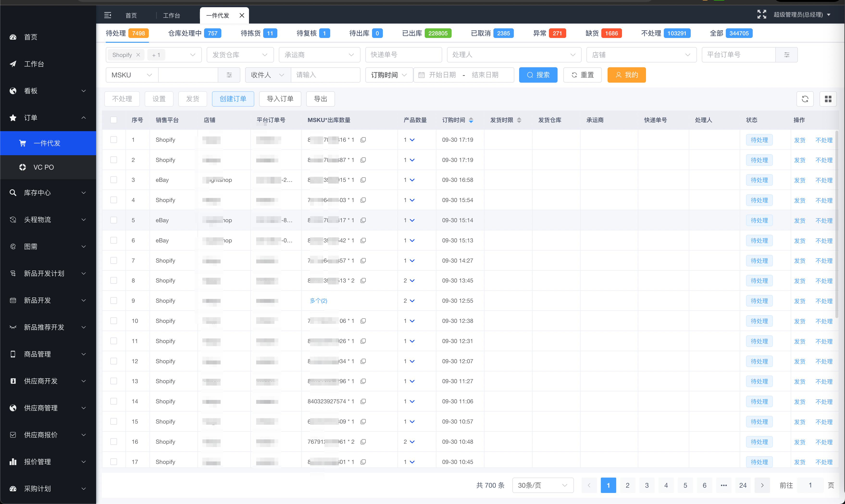Click the table refresh icon button

805,99
